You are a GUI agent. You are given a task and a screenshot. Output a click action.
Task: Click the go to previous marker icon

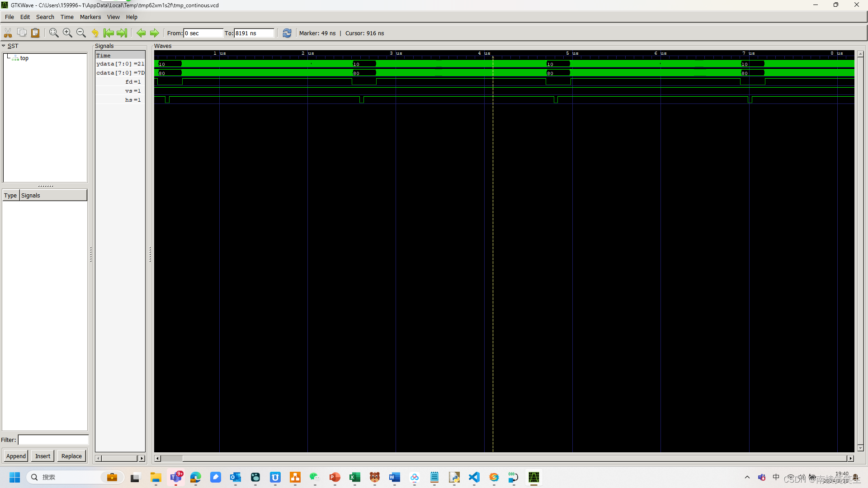pos(142,33)
